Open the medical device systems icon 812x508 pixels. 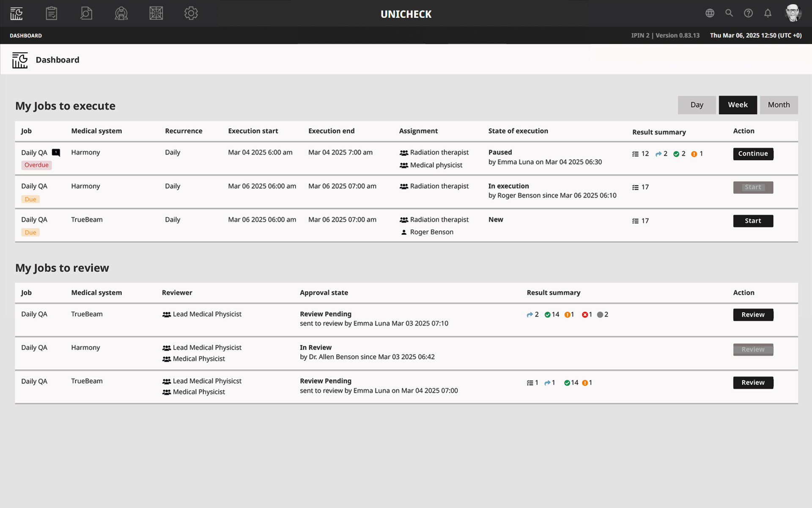(x=121, y=14)
